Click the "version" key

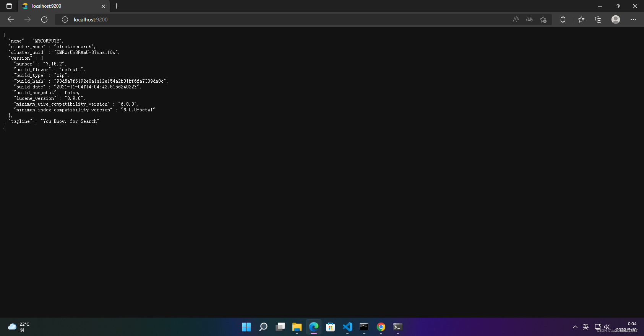tap(20, 58)
